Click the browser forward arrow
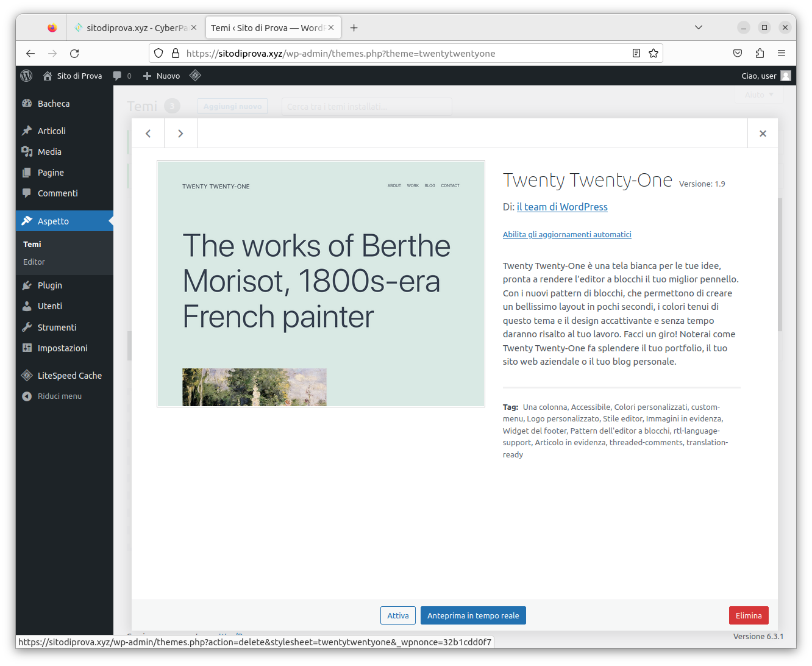This screenshot has height=666, width=812. click(52, 54)
